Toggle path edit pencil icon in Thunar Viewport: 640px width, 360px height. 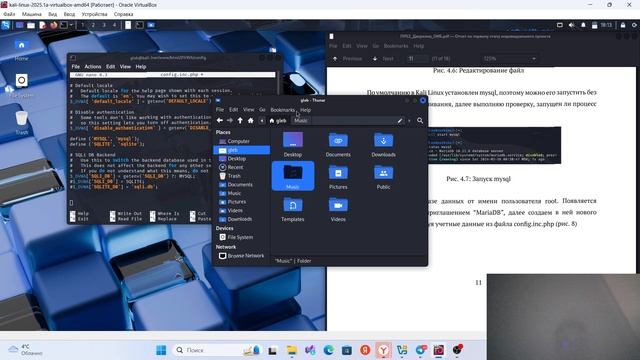400,121
